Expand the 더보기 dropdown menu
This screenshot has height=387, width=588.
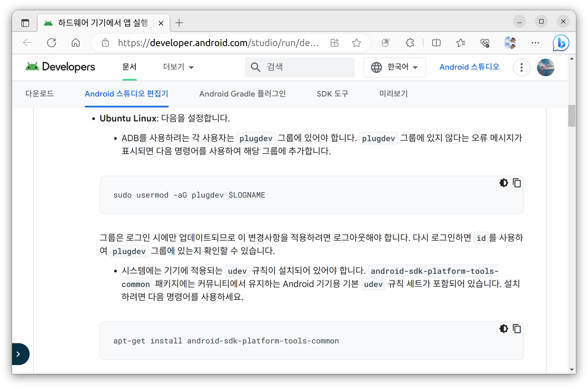point(178,67)
